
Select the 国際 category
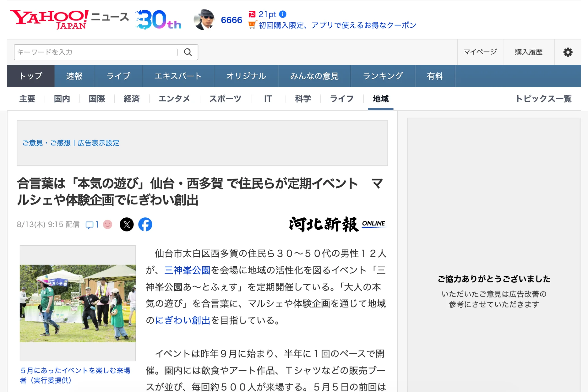(x=97, y=99)
